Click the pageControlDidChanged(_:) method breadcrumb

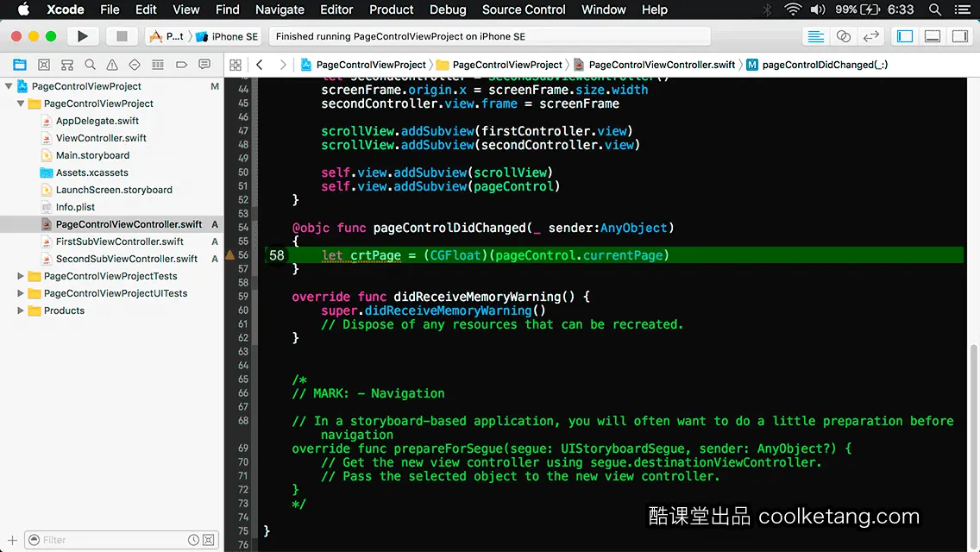(x=818, y=65)
